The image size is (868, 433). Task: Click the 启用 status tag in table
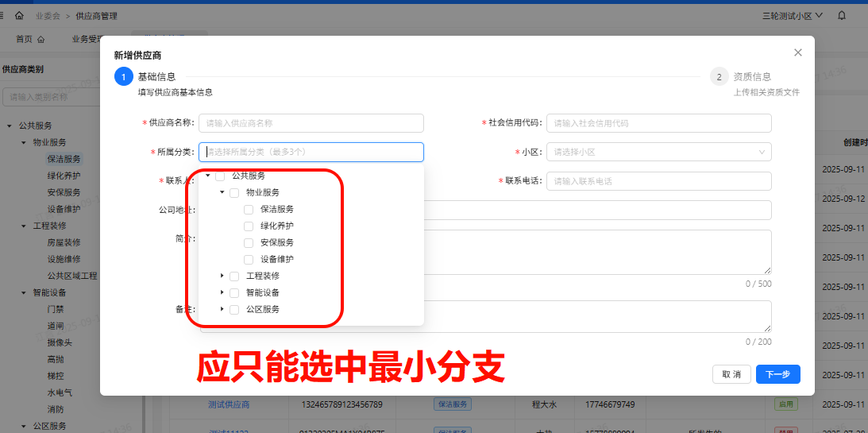[x=785, y=404]
